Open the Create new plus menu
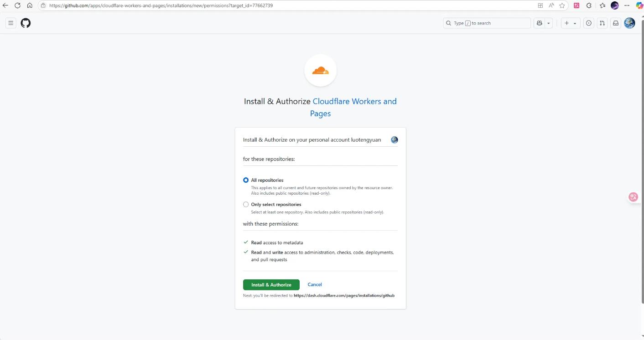The image size is (644, 340). pyautogui.click(x=570, y=23)
